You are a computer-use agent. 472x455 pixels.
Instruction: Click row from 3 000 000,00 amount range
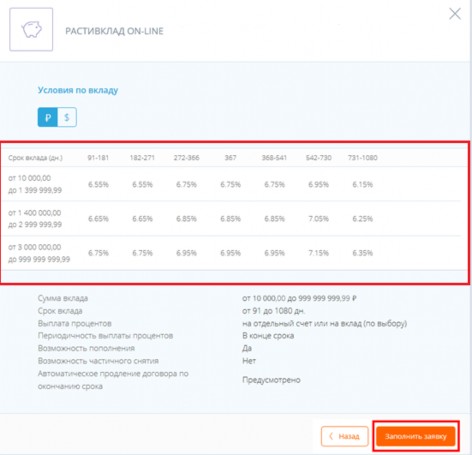coord(231,253)
